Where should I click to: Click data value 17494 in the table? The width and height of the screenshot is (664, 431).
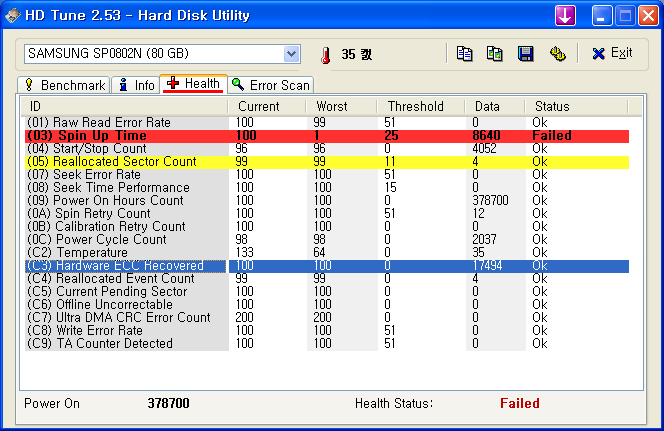tap(487, 266)
